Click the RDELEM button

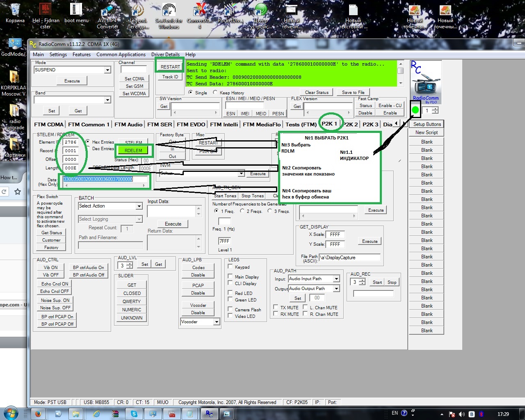point(133,151)
